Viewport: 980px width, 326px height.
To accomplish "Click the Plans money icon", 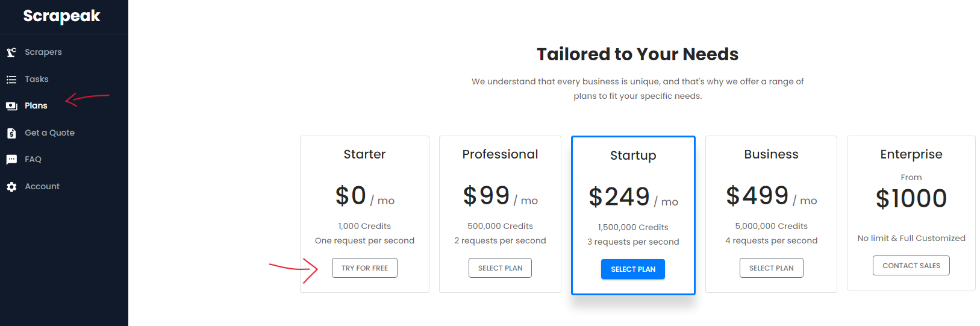I will pos(11,106).
